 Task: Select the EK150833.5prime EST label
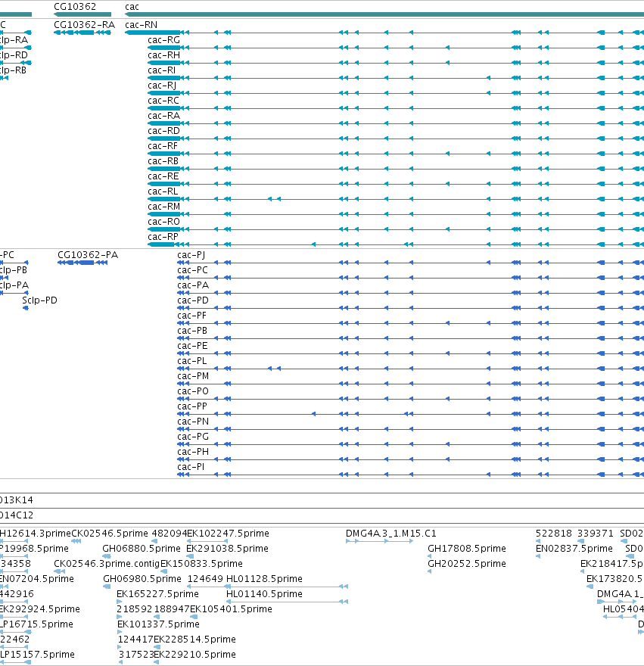pyautogui.click(x=202, y=564)
